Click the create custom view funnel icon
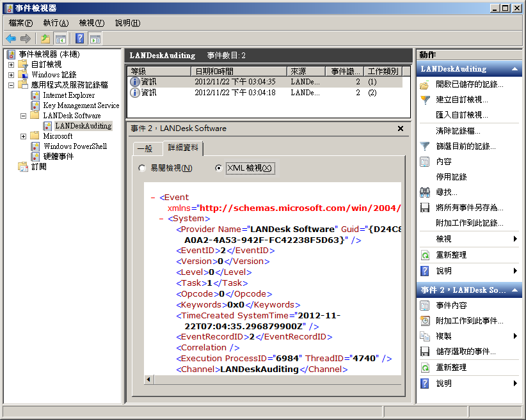 425,100
